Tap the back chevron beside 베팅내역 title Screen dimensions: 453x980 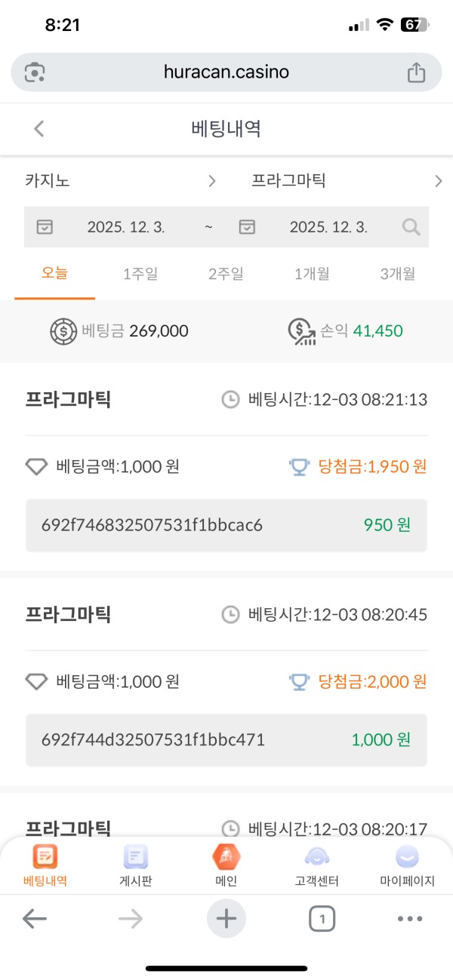(39, 128)
